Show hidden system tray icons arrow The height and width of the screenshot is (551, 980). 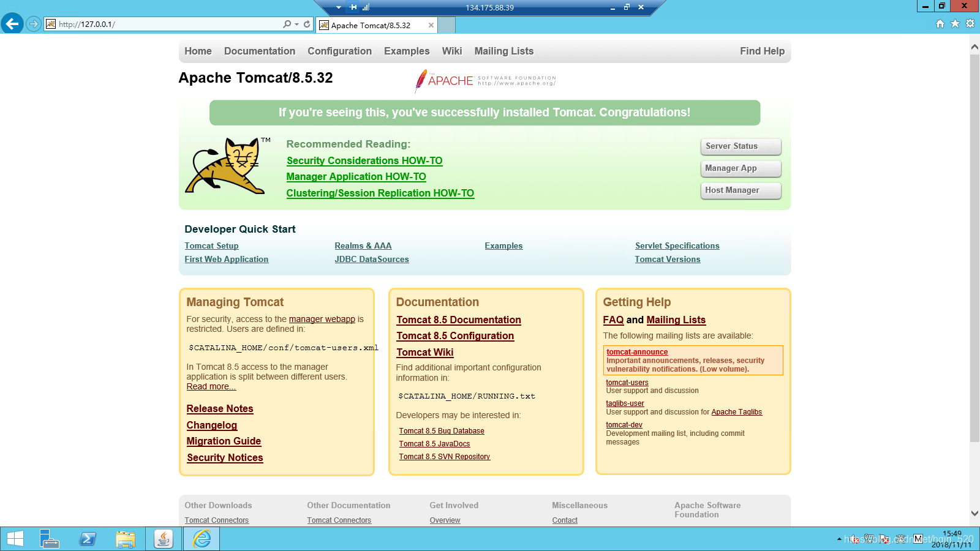coord(839,539)
